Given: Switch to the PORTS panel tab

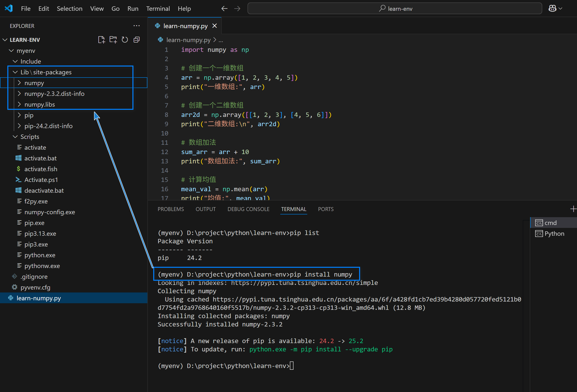Looking at the screenshot, I should tap(326, 209).
